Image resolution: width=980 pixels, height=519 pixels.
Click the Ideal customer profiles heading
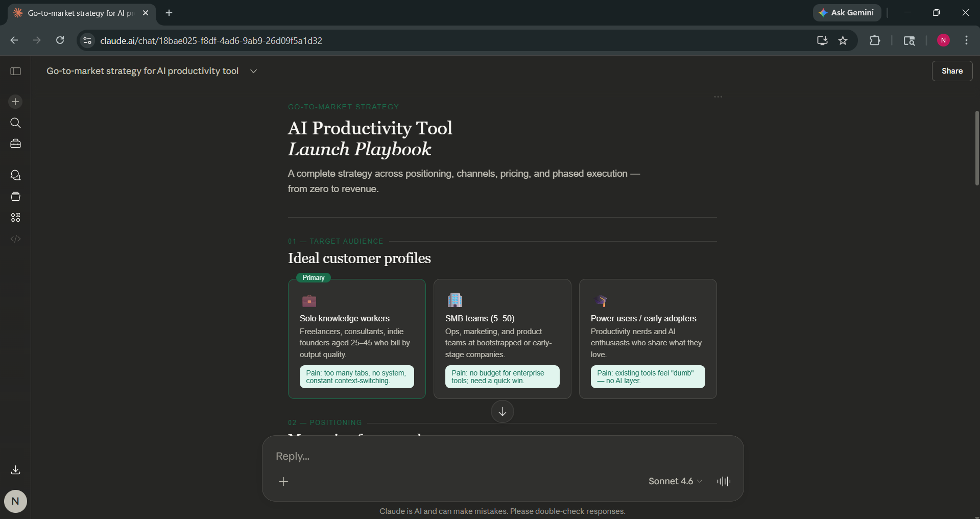[360, 258]
